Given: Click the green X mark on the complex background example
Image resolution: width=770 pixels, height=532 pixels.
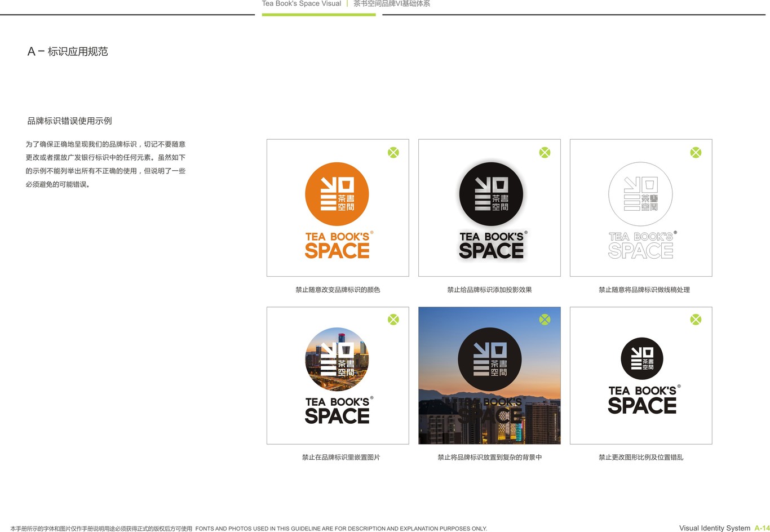Looking at the screenshot, I should (545, 320).
